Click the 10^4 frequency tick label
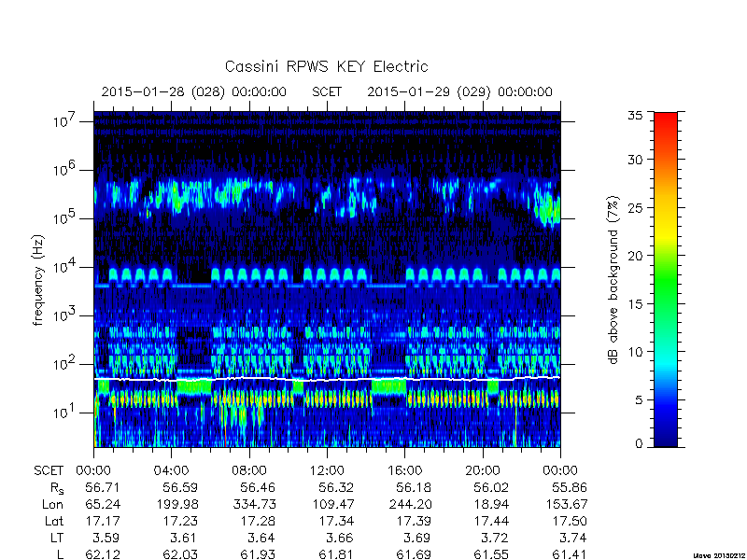The width and height of the screenshot is (747, 560). [x=64, y=267]
